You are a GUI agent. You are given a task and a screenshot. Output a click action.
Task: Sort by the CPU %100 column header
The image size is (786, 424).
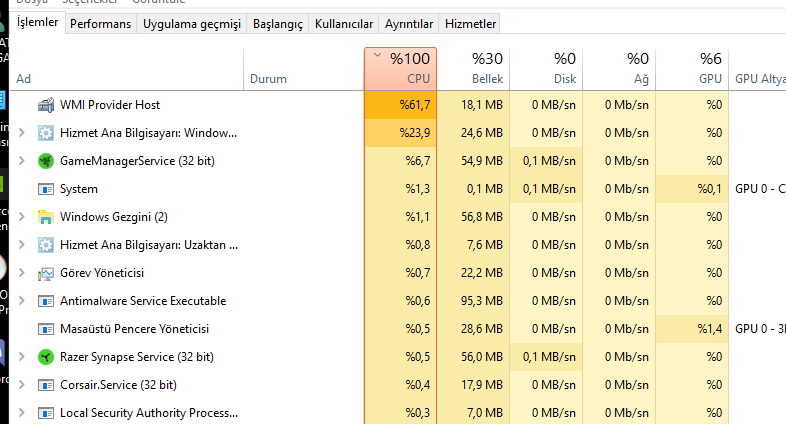click(x=401, y=69)
